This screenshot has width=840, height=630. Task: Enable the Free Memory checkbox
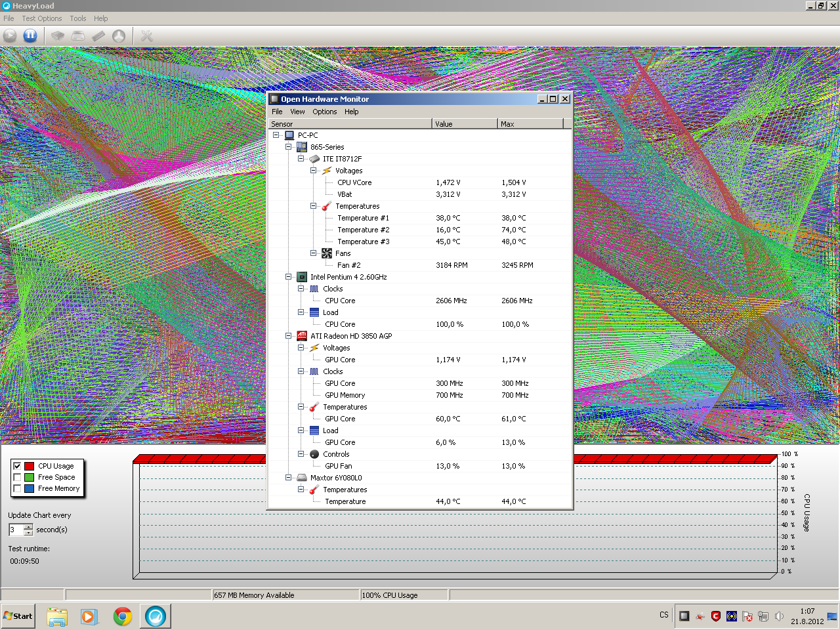[17, 488]
